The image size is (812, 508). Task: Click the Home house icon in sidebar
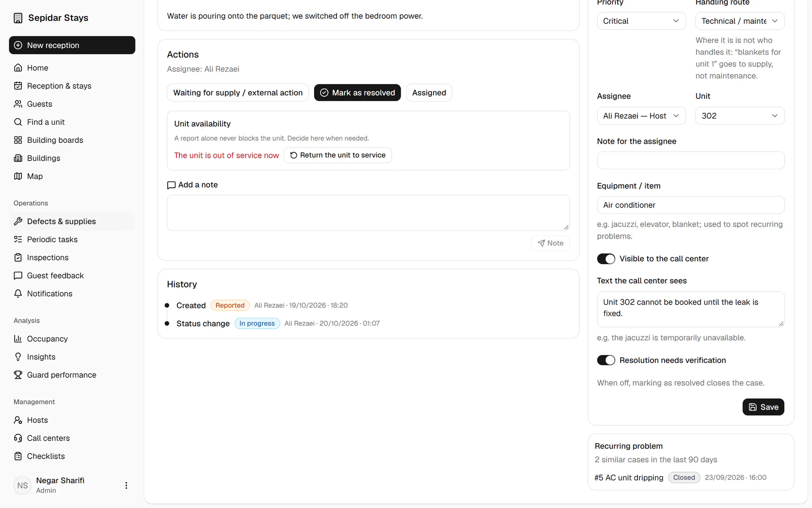[x=18, y=68]
